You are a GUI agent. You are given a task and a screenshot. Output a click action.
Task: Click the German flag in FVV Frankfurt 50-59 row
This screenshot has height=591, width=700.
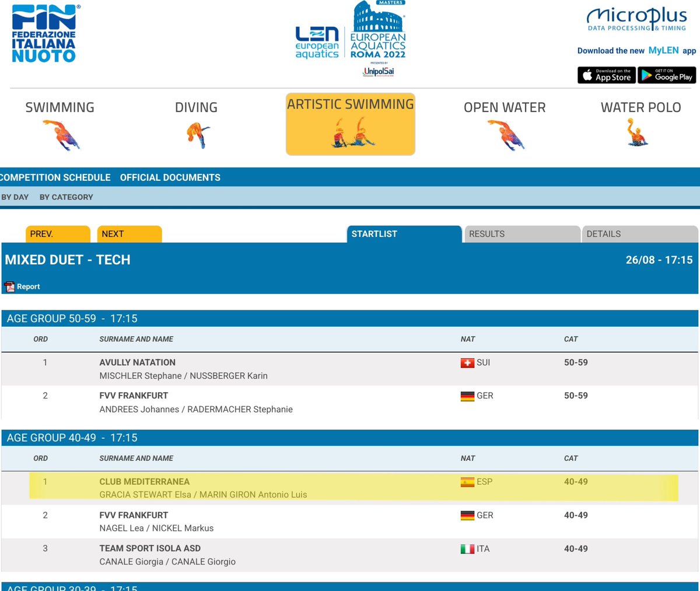point(467,396)
